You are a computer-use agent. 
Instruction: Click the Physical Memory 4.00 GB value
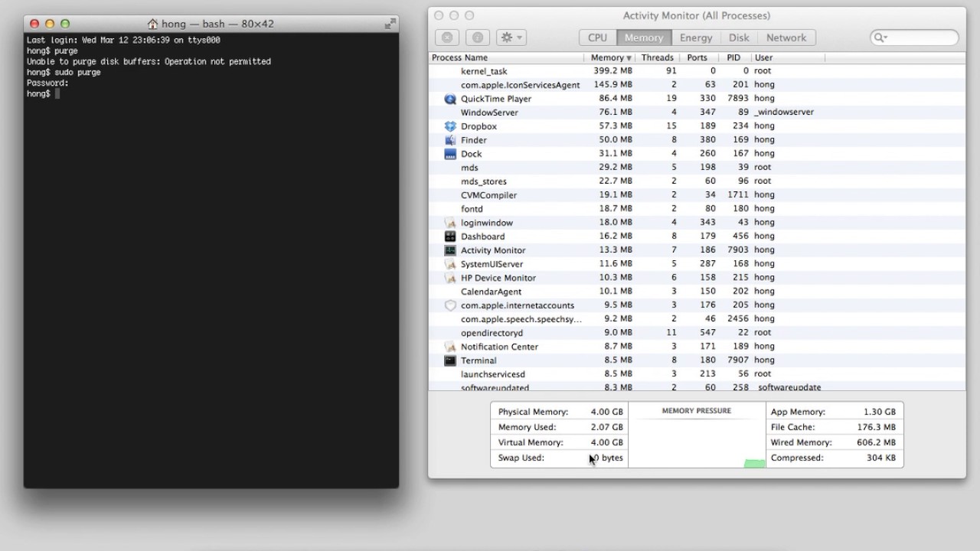click(607, 412)
